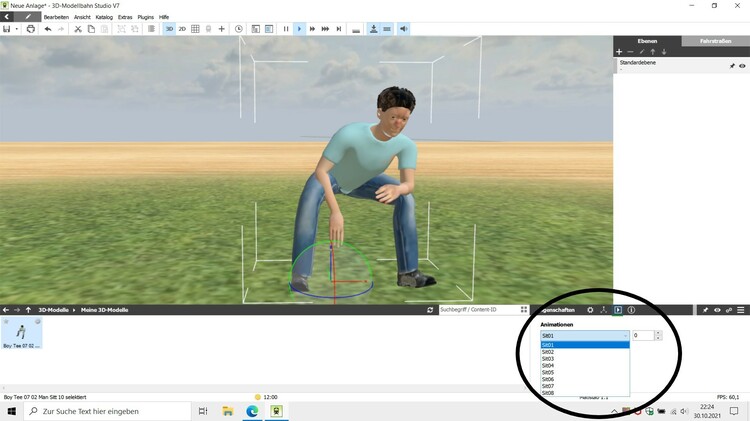Toggle object visibility eye in properties bar
750x421 pixels.
[717, 310]
